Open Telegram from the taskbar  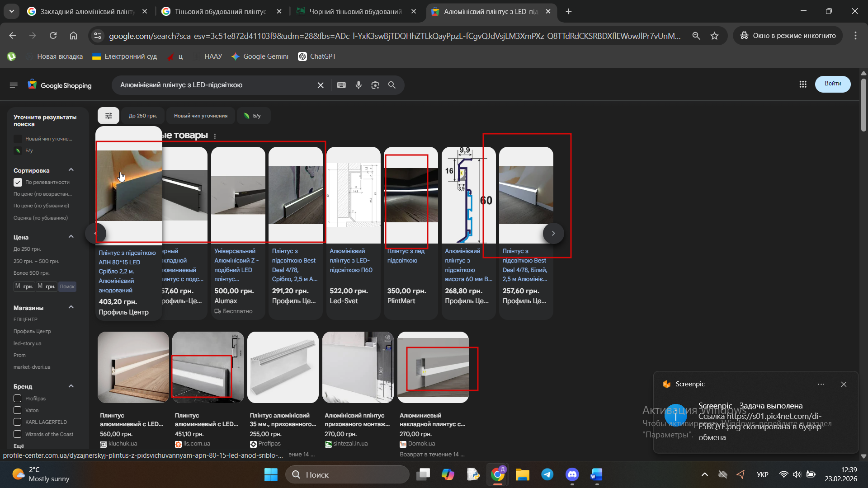coord(547,474)
